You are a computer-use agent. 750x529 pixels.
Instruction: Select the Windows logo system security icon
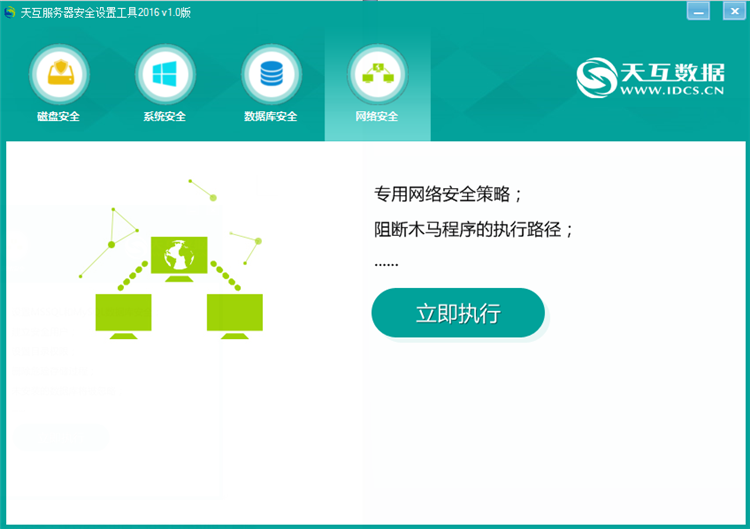coord(165,74)
